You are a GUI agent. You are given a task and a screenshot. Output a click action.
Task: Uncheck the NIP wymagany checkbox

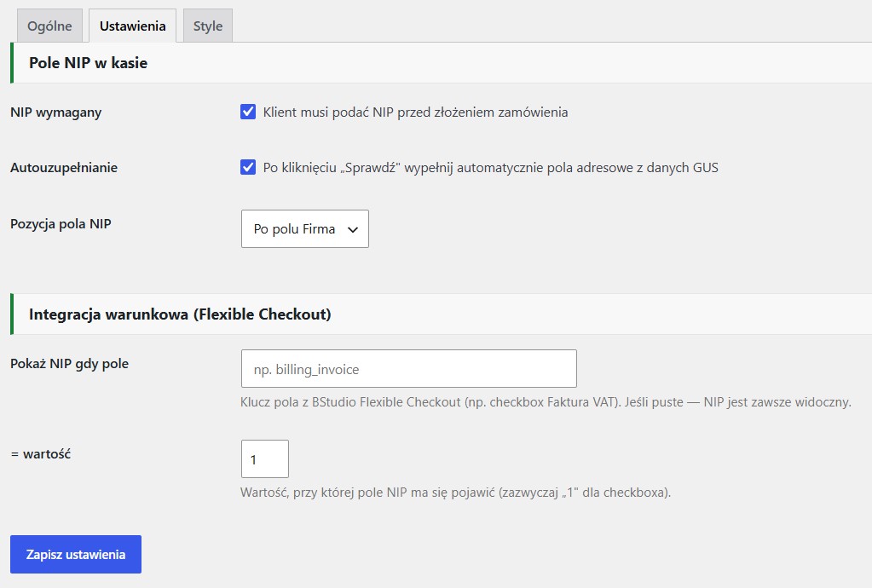point(248,112)
